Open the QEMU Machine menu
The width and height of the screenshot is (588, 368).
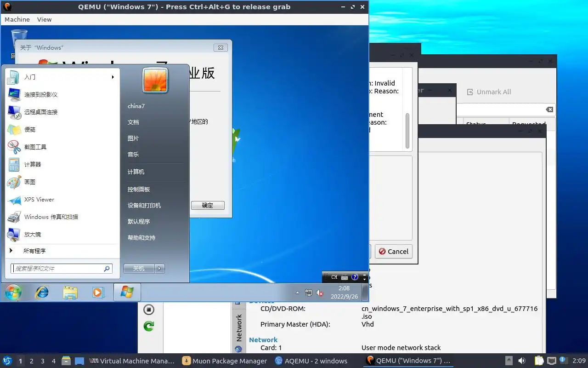(x=17, y=19)
